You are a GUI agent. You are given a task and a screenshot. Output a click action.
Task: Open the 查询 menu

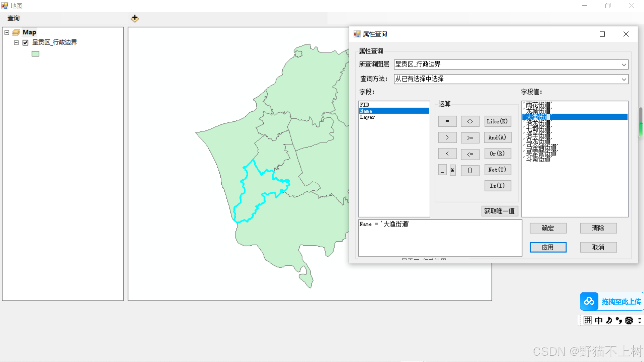tap(13, 18)
